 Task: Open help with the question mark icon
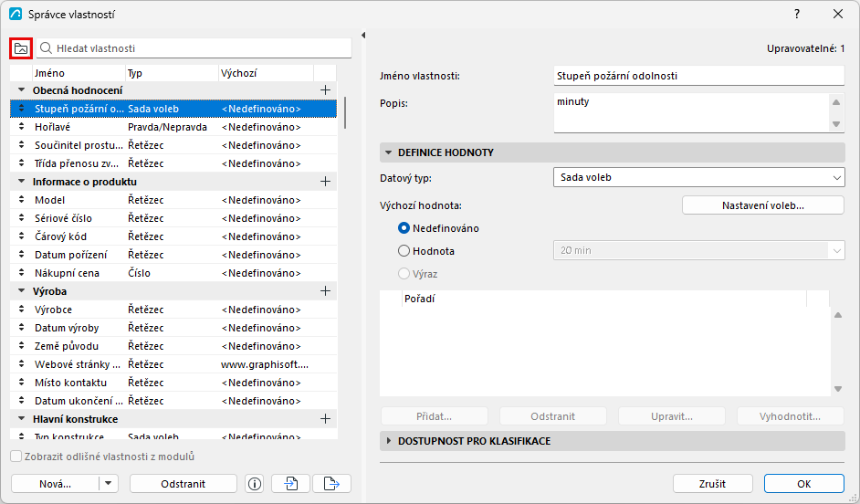tap(797, 15)
